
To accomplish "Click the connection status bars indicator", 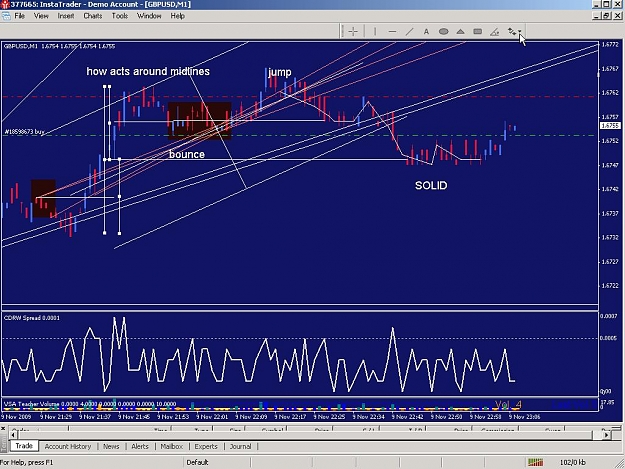I will pyautogui.click(x=536, y=462).
